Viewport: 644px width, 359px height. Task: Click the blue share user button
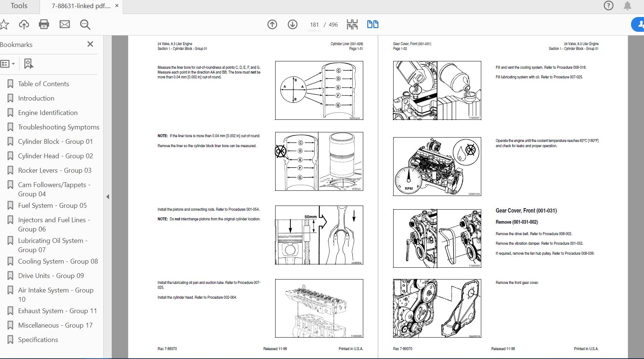(638, 24)
